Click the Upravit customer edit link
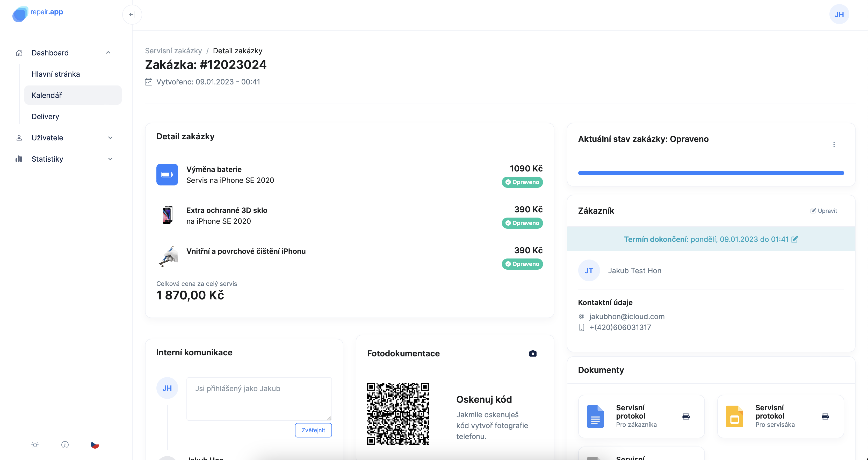 click(x=823, y=211)
